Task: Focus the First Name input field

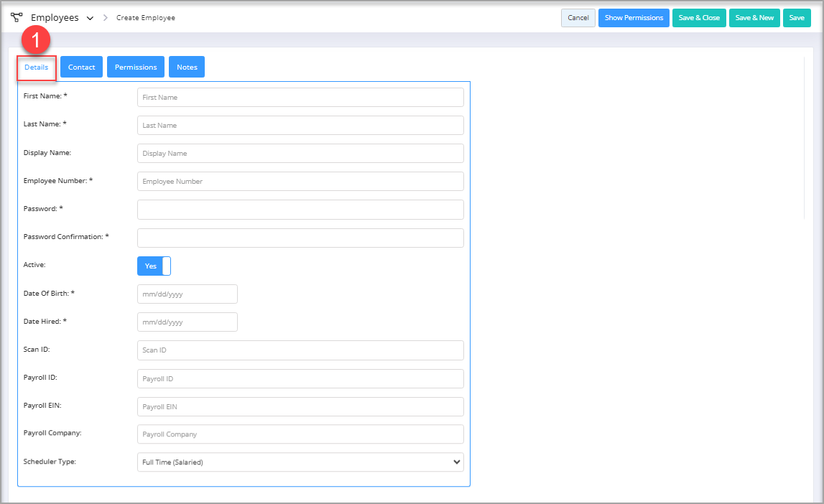Action: pos(300,97)
